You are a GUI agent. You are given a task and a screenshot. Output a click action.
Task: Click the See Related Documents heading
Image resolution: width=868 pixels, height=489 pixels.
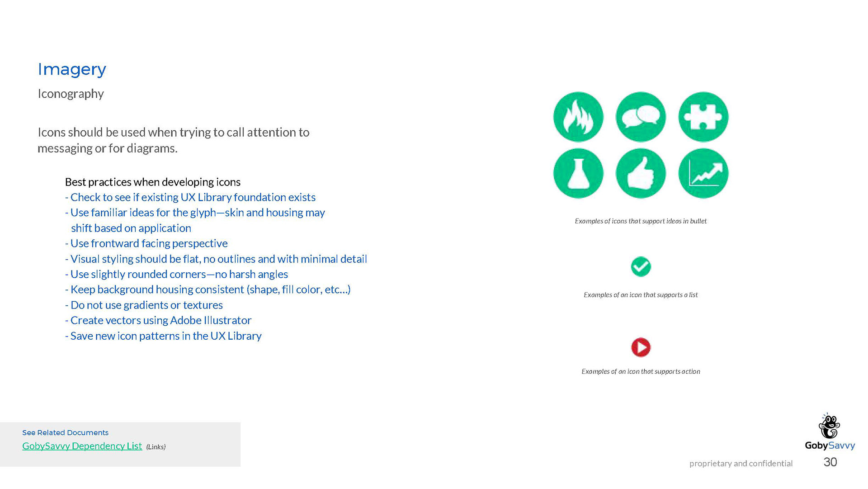pyautogui.click(x=65, y=432)
